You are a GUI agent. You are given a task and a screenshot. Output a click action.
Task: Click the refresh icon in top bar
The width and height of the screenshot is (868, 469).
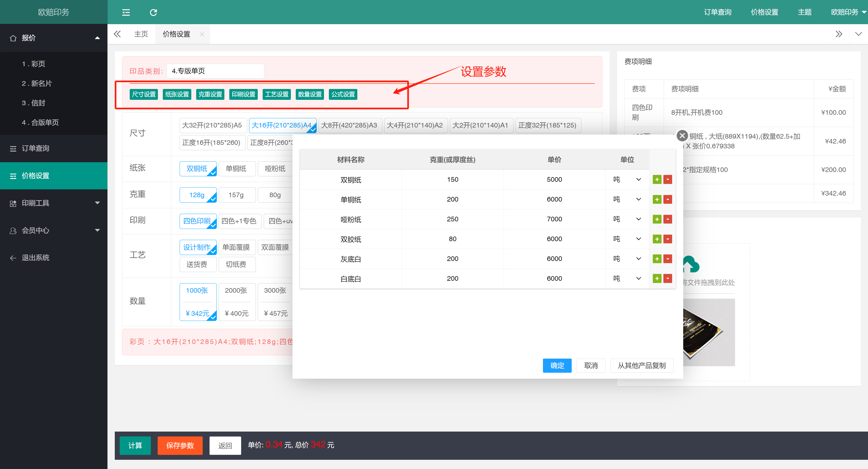pos(153,12)
